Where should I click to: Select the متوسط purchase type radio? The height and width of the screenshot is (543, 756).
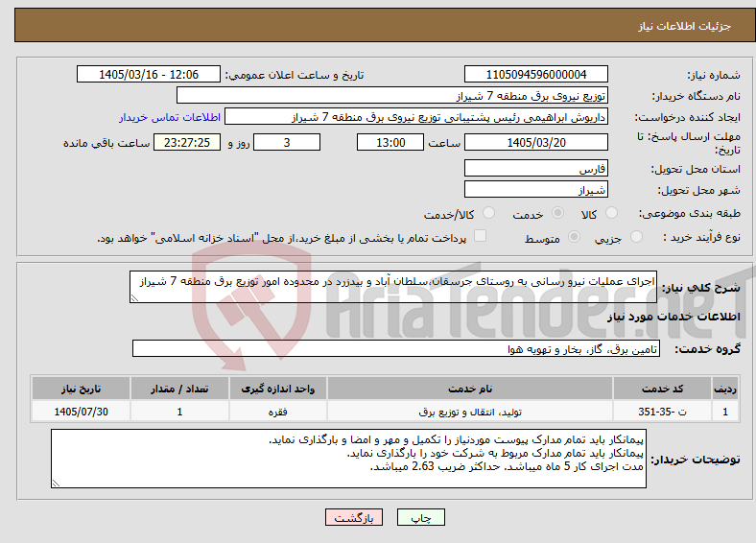pyautogui.click(x=574, y=236)
